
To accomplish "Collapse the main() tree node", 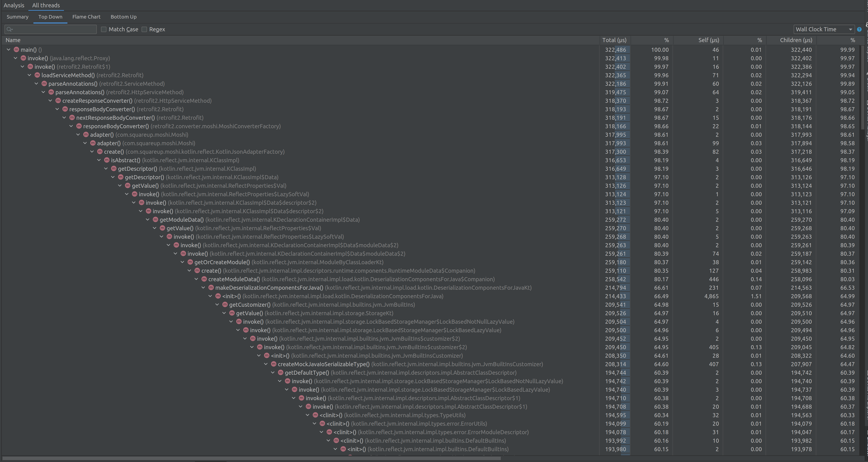I will [8, 49].
